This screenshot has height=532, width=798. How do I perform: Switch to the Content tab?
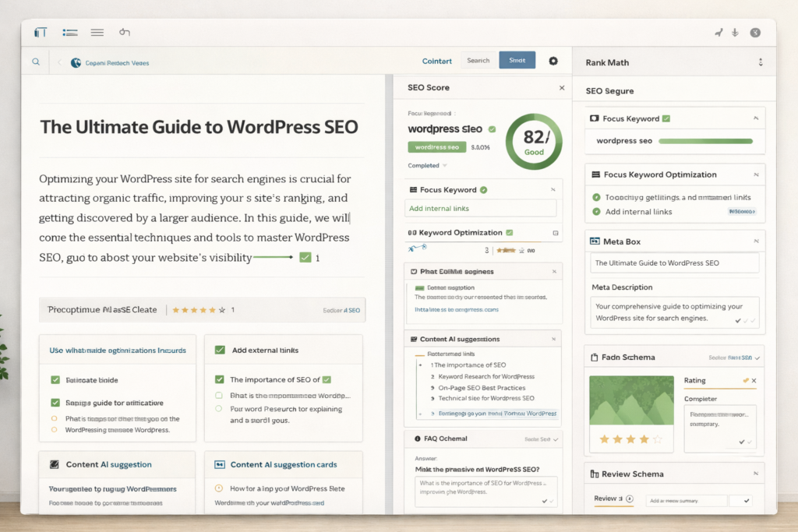coord(436,60)
